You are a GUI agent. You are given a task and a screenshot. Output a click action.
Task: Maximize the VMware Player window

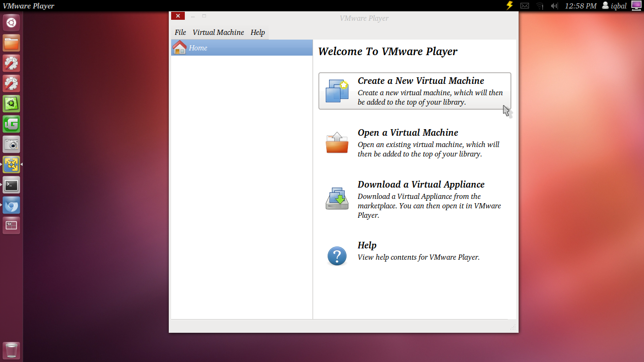(x=204, y=16)
